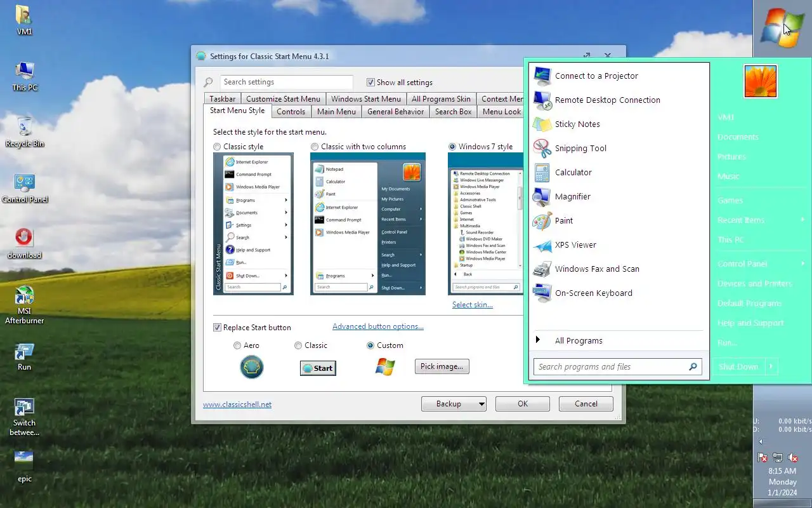
Task: Select MSI Afterburner desktop shortcut
Action: pos(24,305)
